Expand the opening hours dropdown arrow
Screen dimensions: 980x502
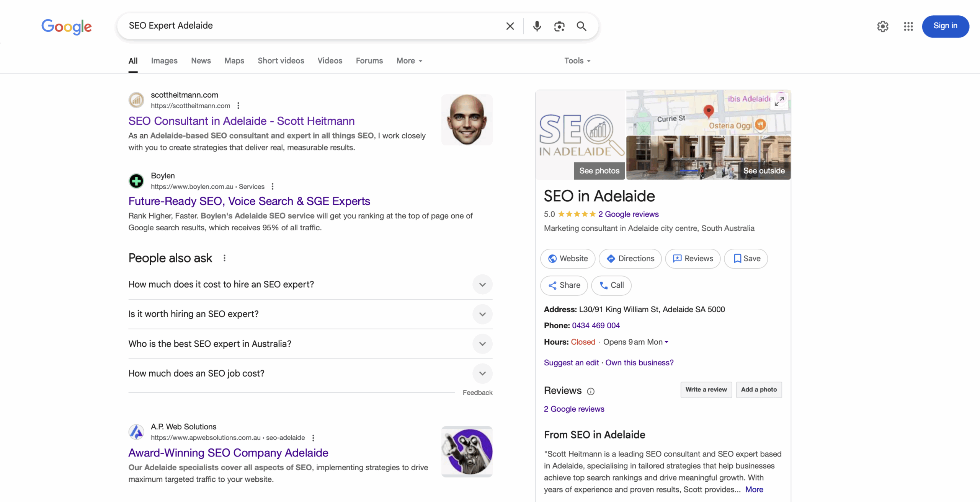point(666,342)
